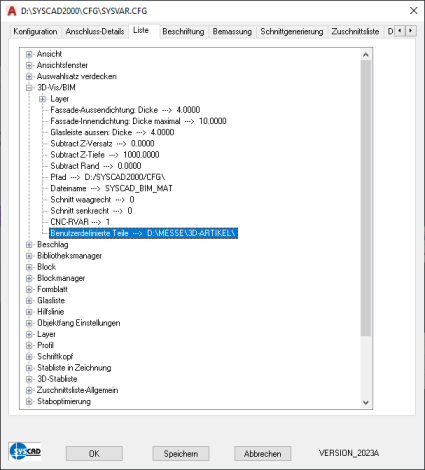Select the Subtract Z-Tiefe entry
Viewport: 425px width, 470px height.
tap(105, 155)
